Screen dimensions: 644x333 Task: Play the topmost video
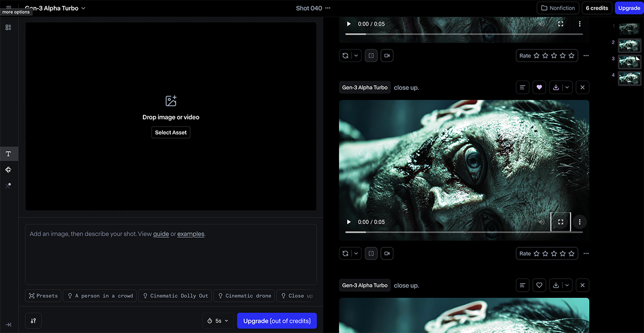click(x=349, y=24)
